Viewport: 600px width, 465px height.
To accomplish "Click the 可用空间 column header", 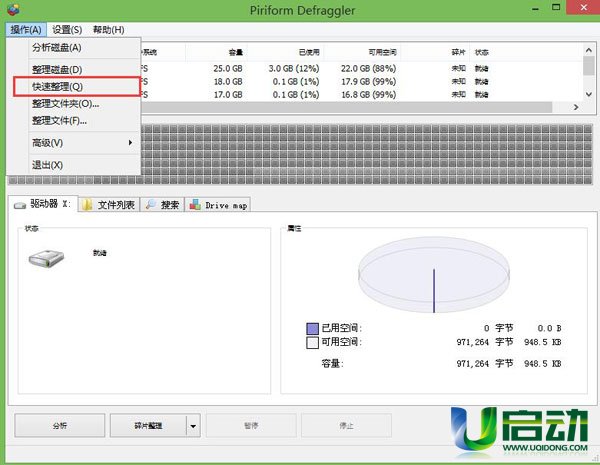I will tap(362, 52).
